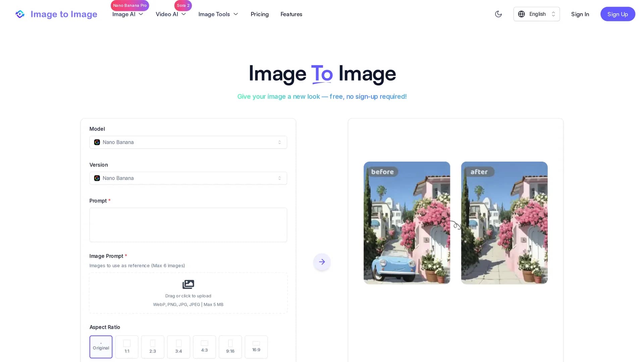
Task: Click the Model dropdown arrows
Action: [x=279, y=142]
